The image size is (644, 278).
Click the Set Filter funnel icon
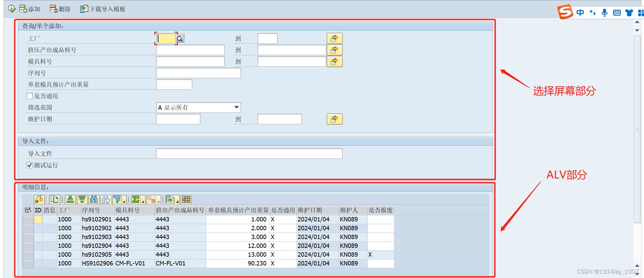117,200
